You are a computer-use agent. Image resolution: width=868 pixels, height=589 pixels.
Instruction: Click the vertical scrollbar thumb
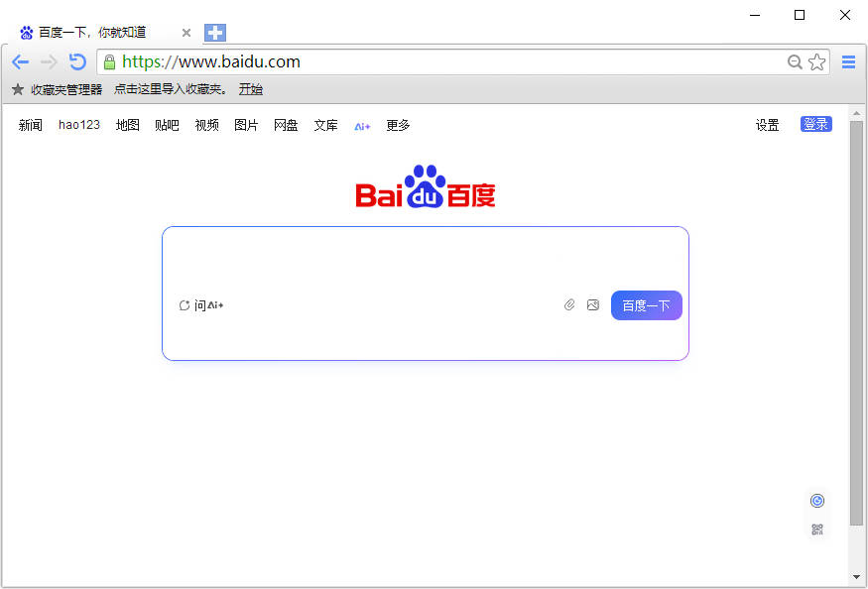point(857,322)
